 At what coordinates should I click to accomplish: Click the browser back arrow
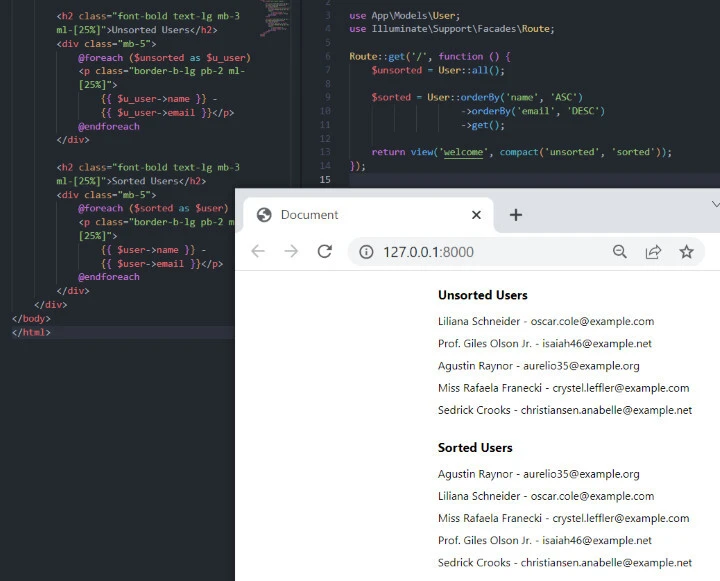click(258, 251)
